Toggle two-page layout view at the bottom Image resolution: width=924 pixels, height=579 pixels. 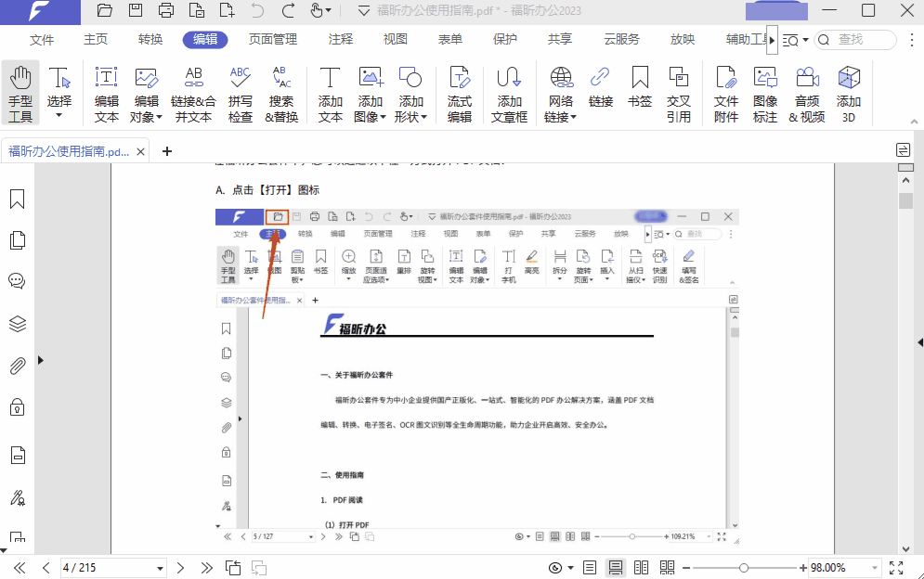[x=641, y=567]
